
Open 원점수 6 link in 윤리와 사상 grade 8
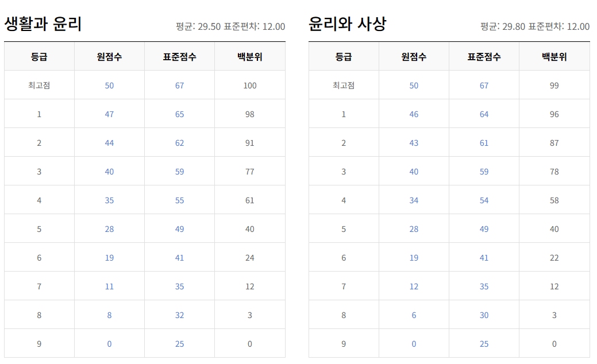coord(414,315)
